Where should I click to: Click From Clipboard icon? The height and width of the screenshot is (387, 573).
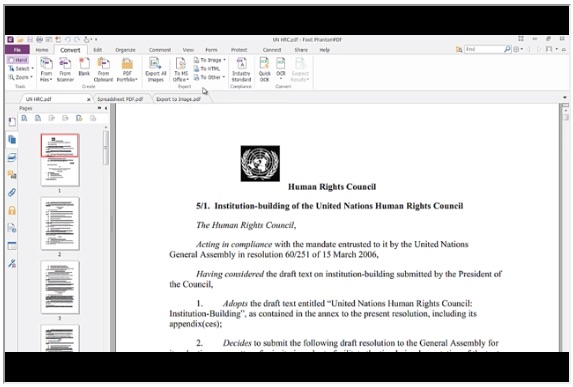[x=103, y=69]
